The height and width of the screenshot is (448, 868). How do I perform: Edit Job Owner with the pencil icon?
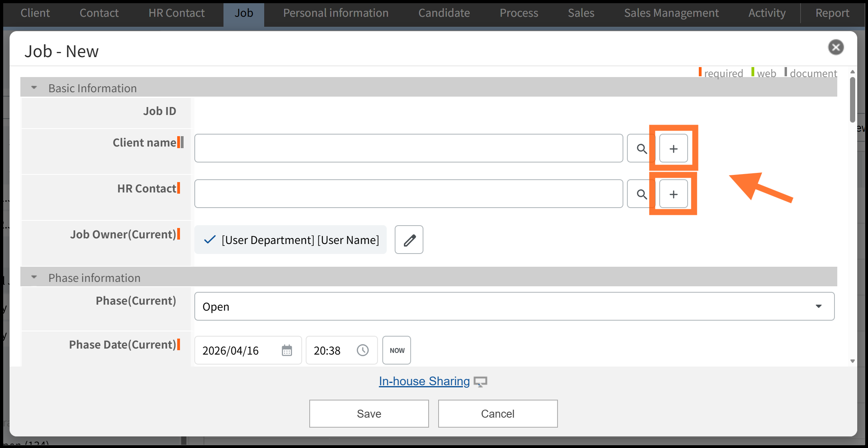pos(409,240)
